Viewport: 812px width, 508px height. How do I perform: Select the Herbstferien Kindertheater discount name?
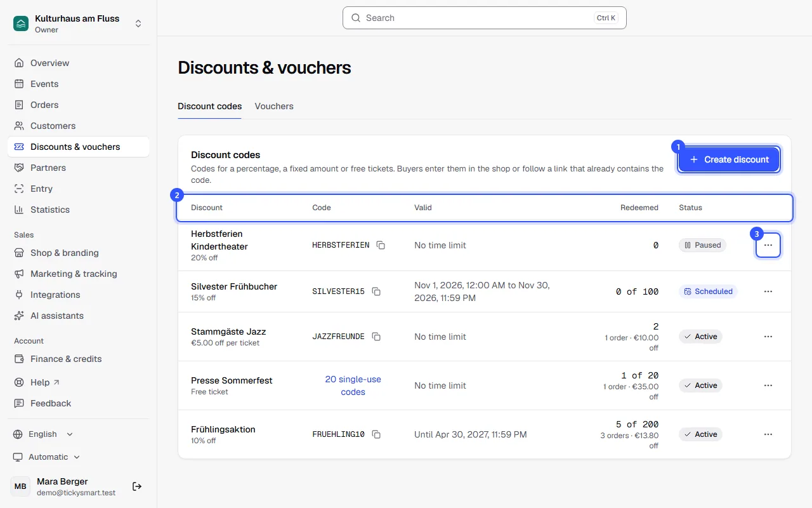(x=219, y=240)
